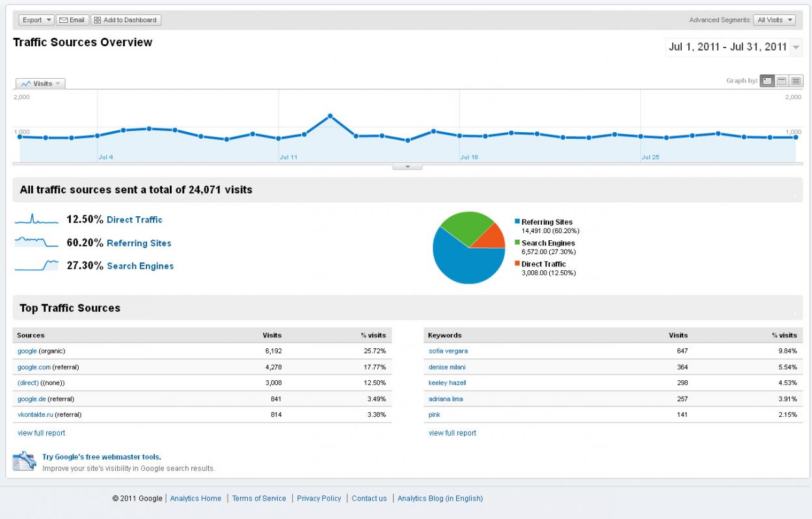Click the Keywords column header
Viewport: 812px width, 519px height.
(x=445, y=335)
